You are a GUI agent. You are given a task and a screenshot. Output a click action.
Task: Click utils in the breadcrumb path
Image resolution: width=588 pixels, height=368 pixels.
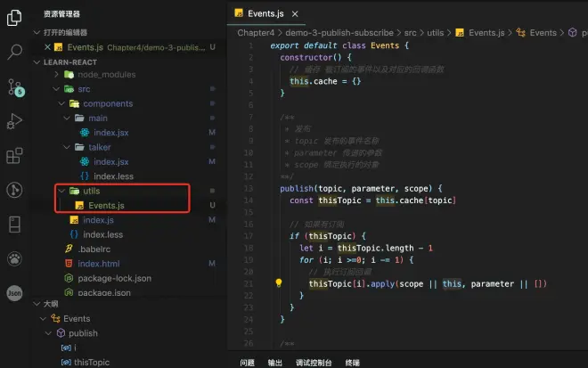point(435,33)
